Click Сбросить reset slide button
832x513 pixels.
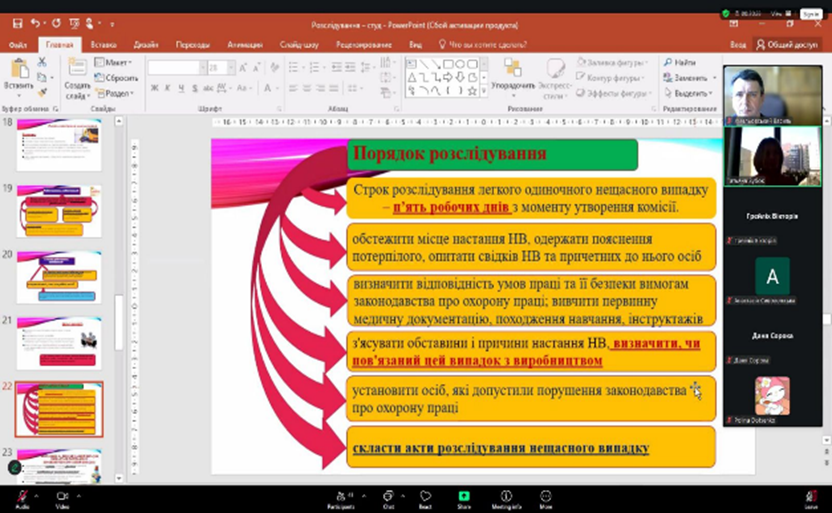tap(117, 77)
